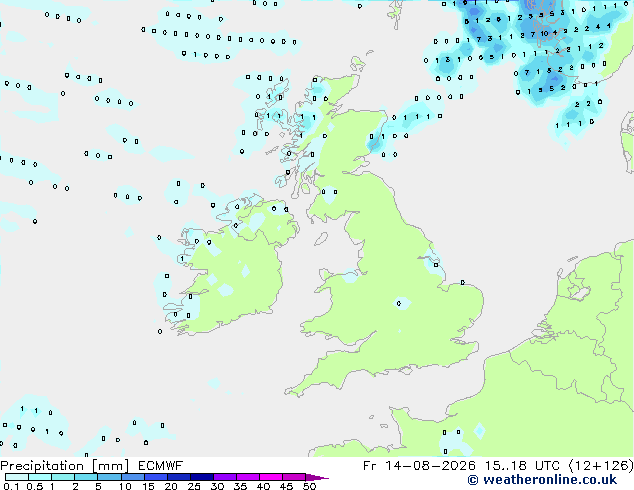Click the '10' precipitation value on map
Viewport: 634px width, 490px height.
tap(545, 34)
